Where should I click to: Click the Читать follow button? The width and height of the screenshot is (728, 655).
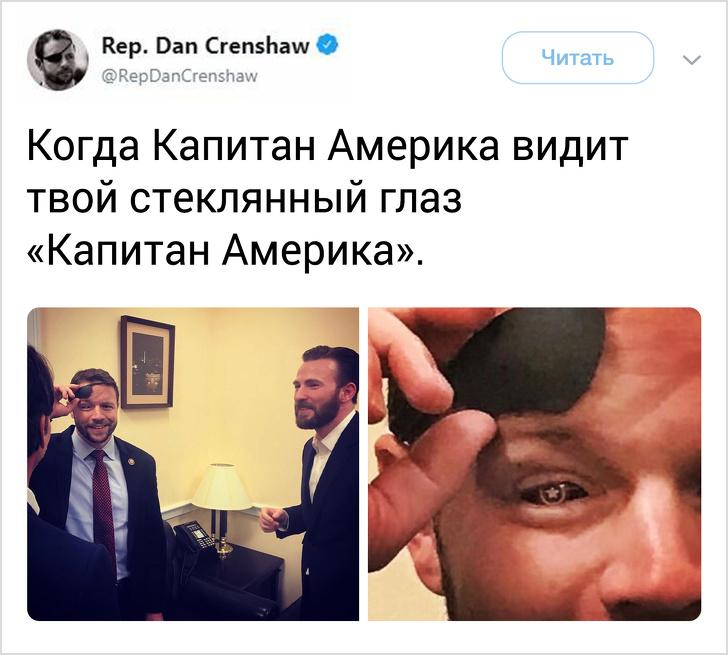click(578, 58)
